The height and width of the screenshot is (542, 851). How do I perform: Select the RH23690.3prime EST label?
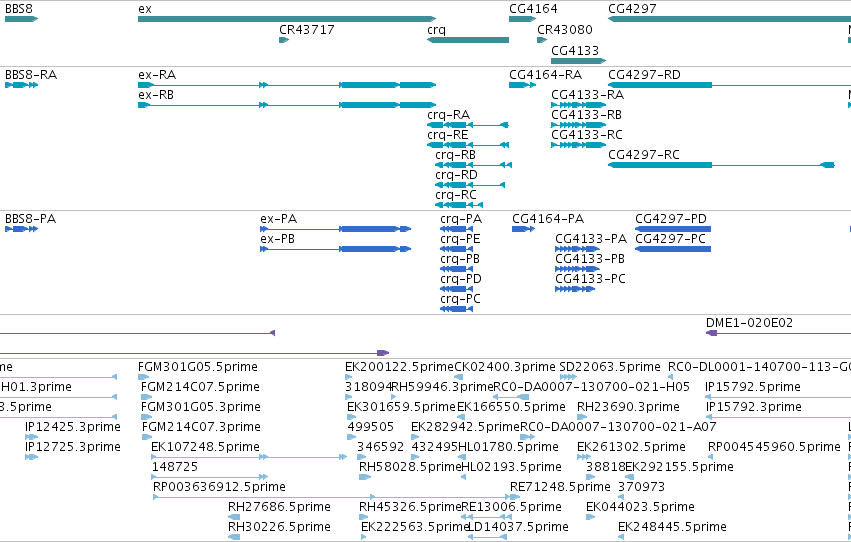(628, 407)
